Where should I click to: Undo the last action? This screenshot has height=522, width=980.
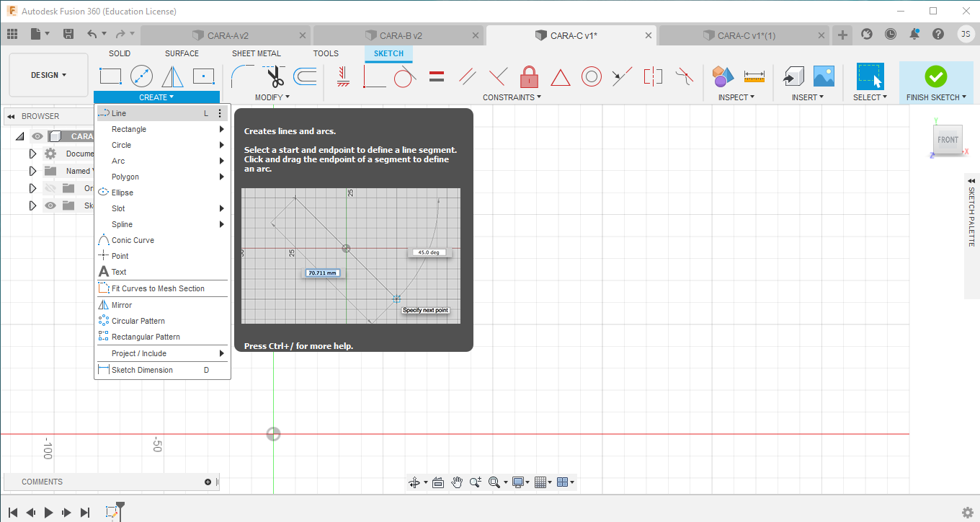(x=92, y=34)
